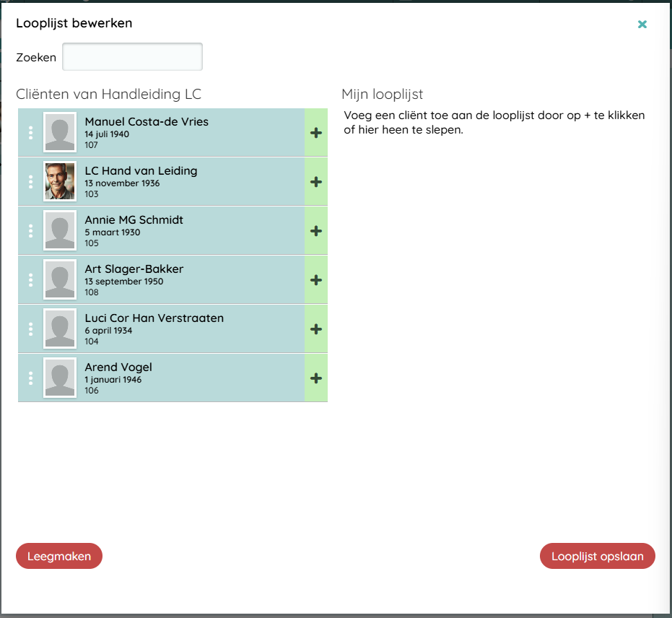Click avatar thumbnail of Manuel Costa-de Vries

60,133
